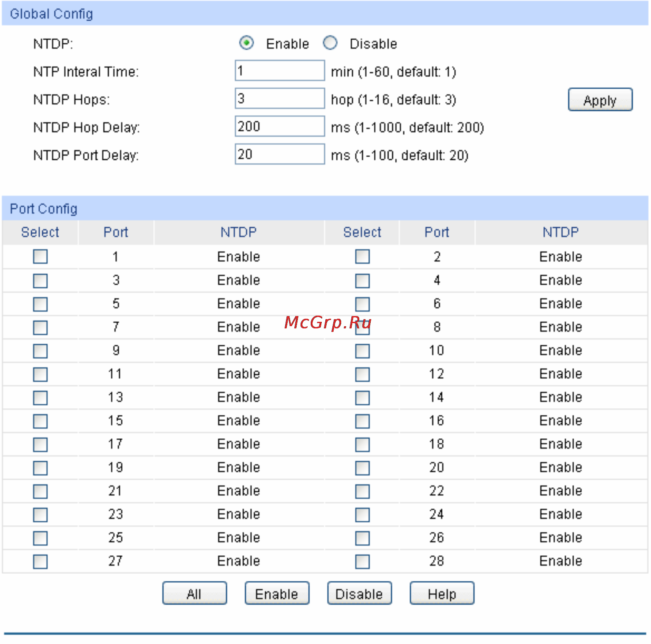
Task: Select the port 13 checkbox
Action: [x=40, y=398]
